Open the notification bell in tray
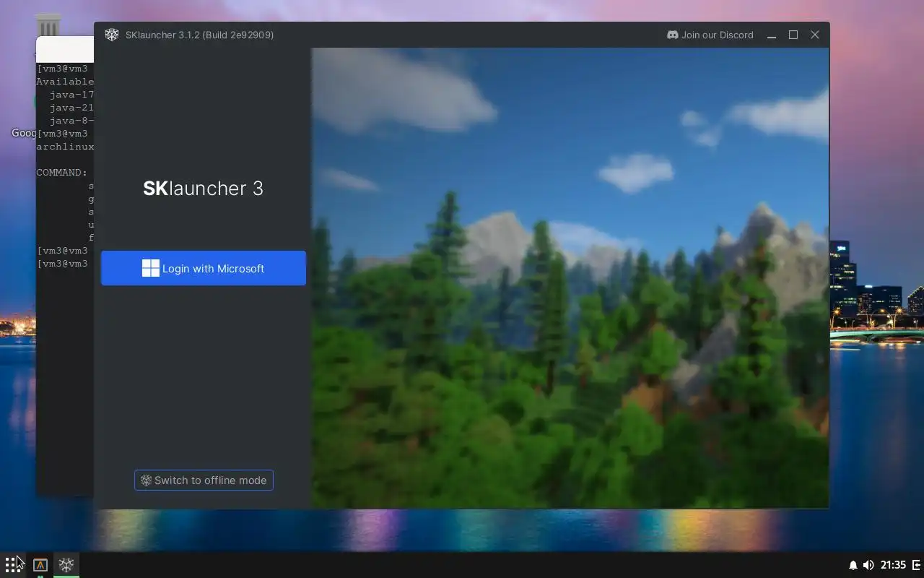 [x=853, y=565]
